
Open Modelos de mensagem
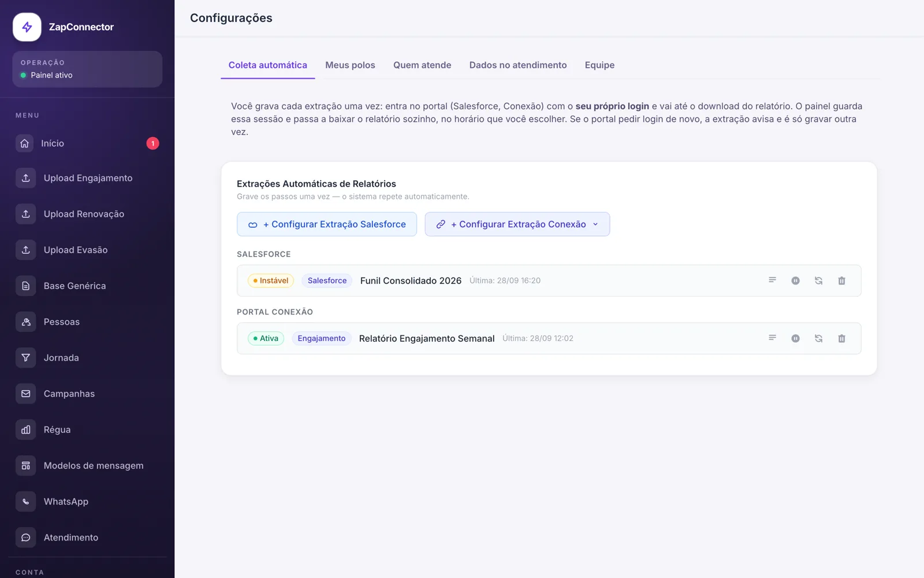pos(87,465)
